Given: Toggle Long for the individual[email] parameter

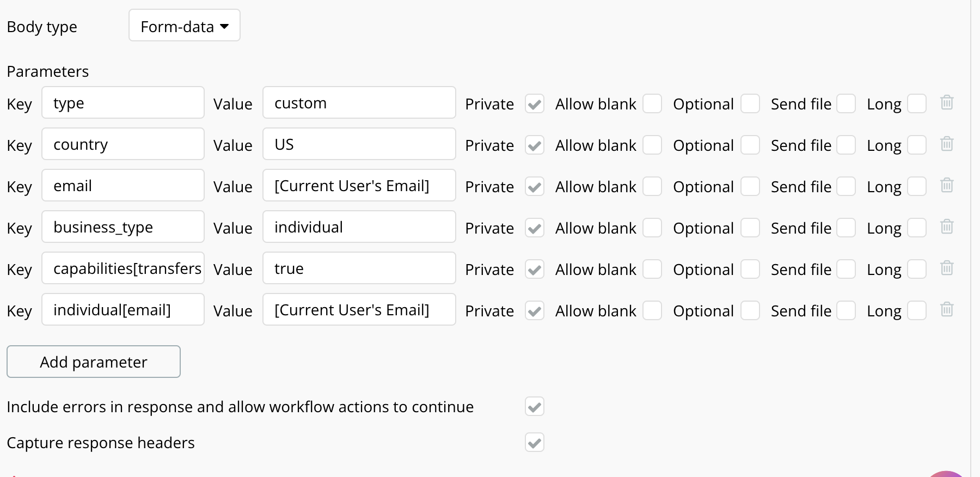Looking at the screenshot, I should pos(917,310).
